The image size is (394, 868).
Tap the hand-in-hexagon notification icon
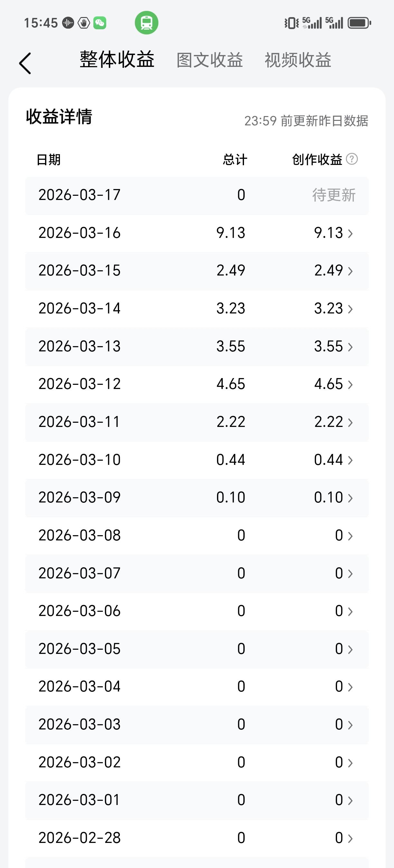click(84, 23)
